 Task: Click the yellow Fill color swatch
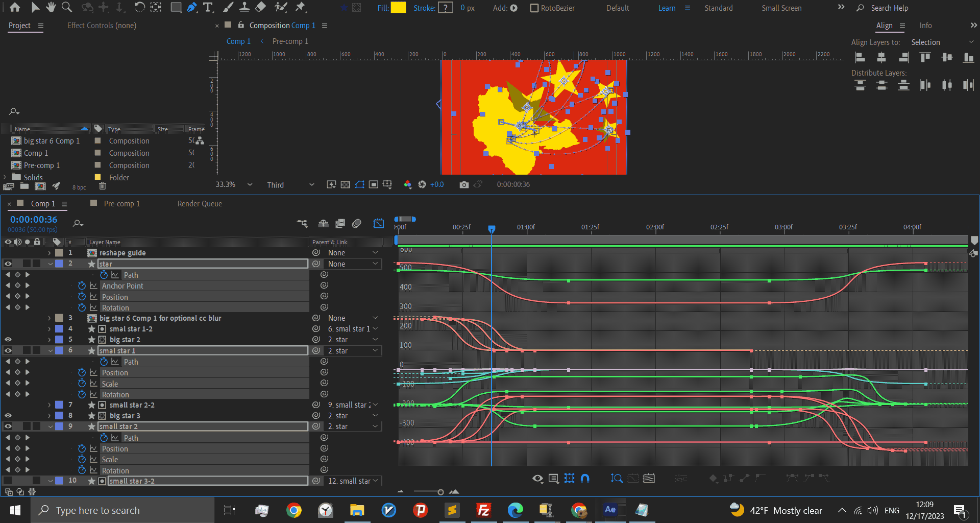[398, 8]
